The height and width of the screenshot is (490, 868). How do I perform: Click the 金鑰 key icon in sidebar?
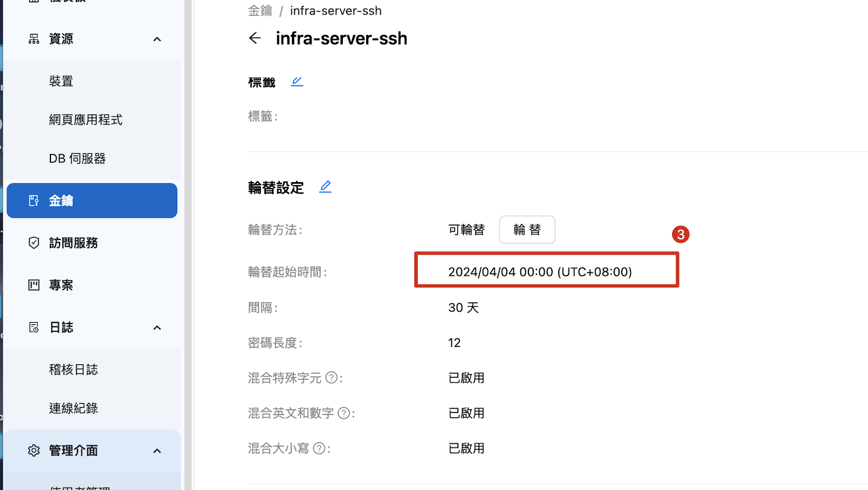pos(34,201)
